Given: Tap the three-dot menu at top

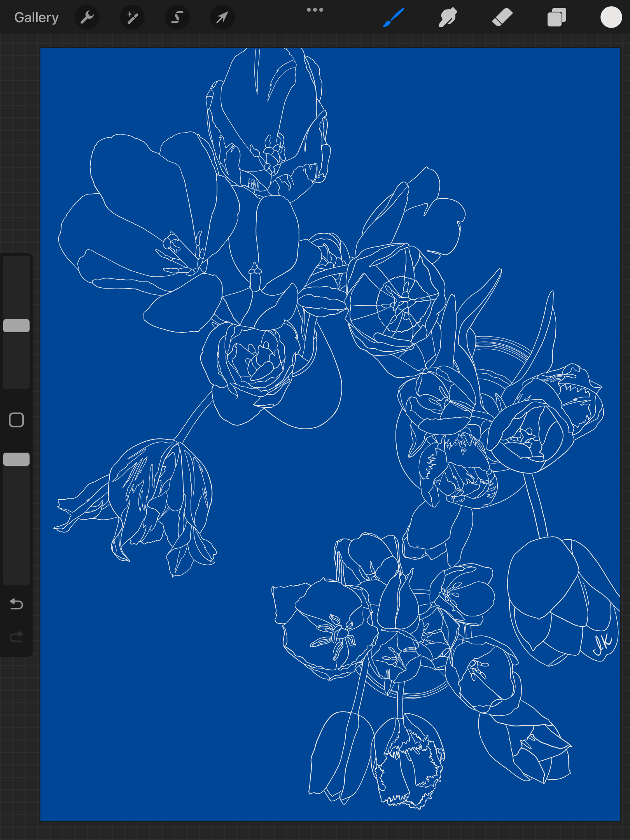Looking at the screenshot, I should tap(315, 10).
